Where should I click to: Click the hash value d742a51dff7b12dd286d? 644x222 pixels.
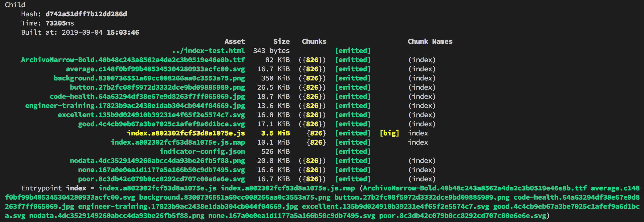86,14
